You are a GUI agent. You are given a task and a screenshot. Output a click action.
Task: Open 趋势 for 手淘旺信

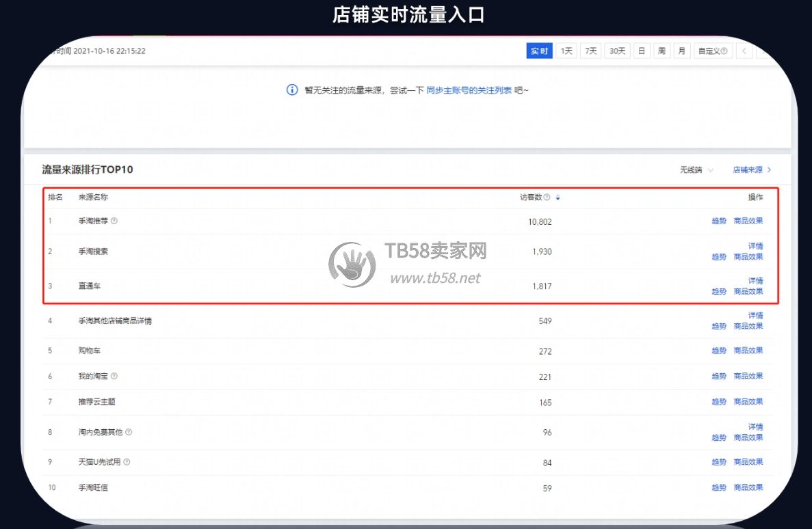point(719,487)
